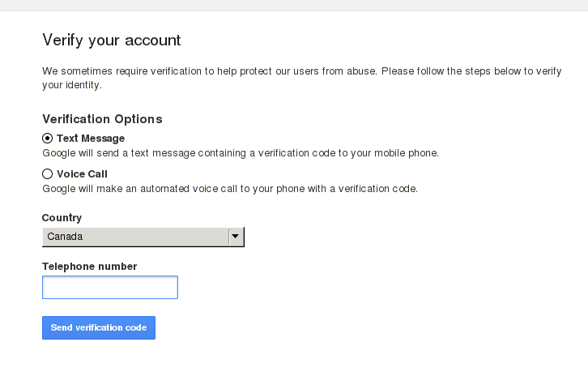Click the Verify your account heading
588x385 pixels.
pos(112,41)
